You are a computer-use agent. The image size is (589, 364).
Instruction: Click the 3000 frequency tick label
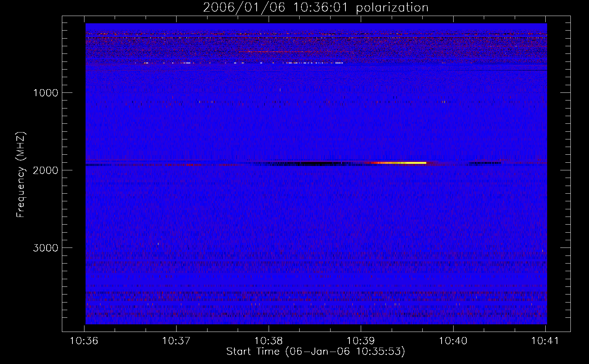tap(46, 248)
